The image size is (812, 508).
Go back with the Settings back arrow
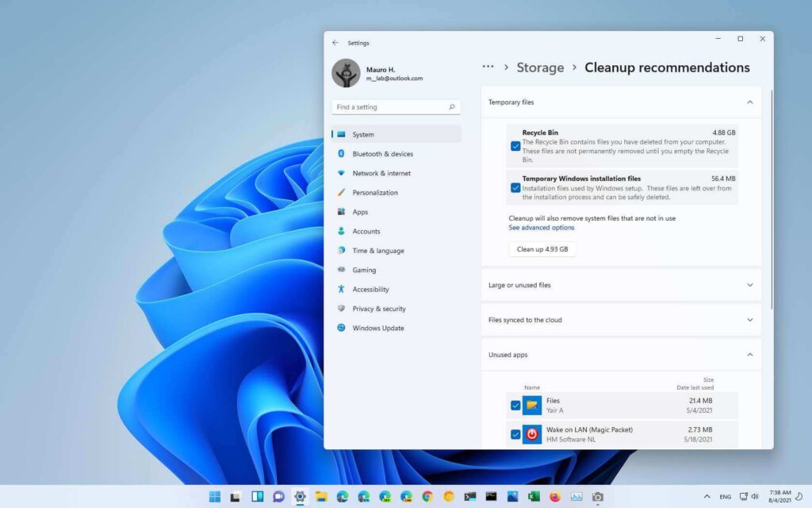click(335, 43)
